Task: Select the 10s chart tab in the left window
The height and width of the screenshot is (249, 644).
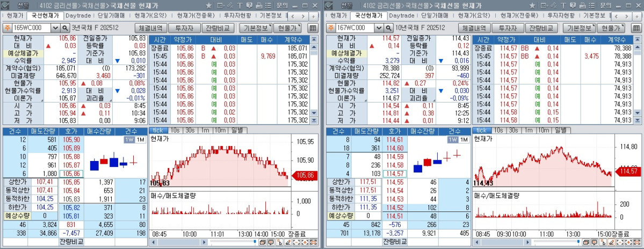Action: (x=175, y=130)
